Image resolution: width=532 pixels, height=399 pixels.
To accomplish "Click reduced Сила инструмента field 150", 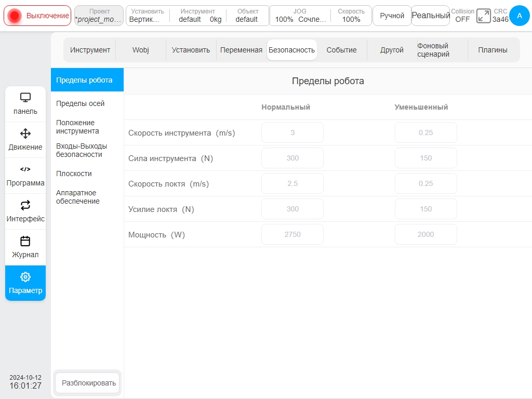I will point(426,158).
